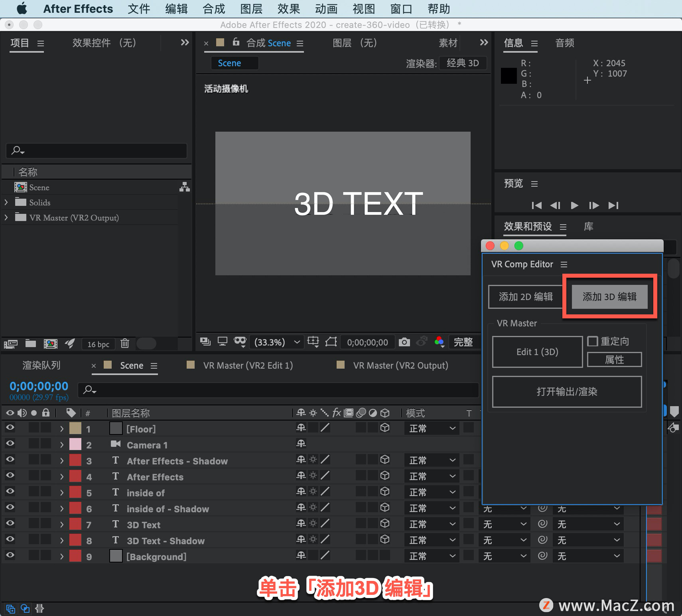Click the new composition icon in Project panel
The width and height of the screenshot is (682, 616).
(x=51, y=344)
